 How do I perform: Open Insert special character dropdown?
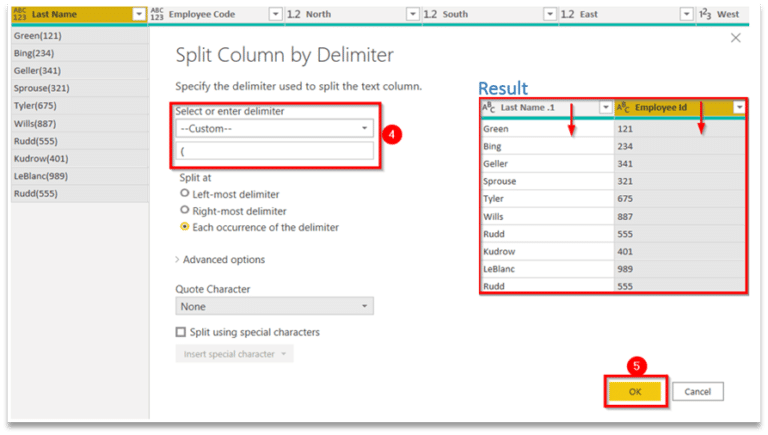pyautogui.click(x=234, y=354)
